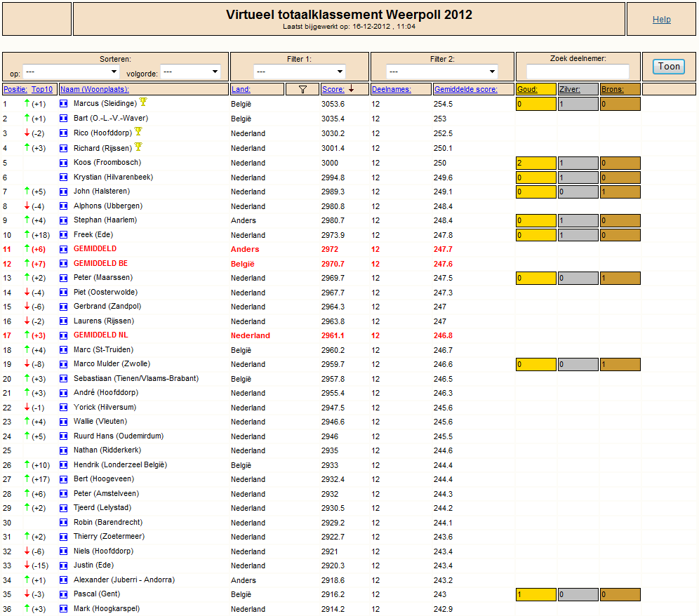The width and height of the screenshot is (699, 616).
Task: Click the (+18) position change for Freek
Action: [x=41, y=235]
